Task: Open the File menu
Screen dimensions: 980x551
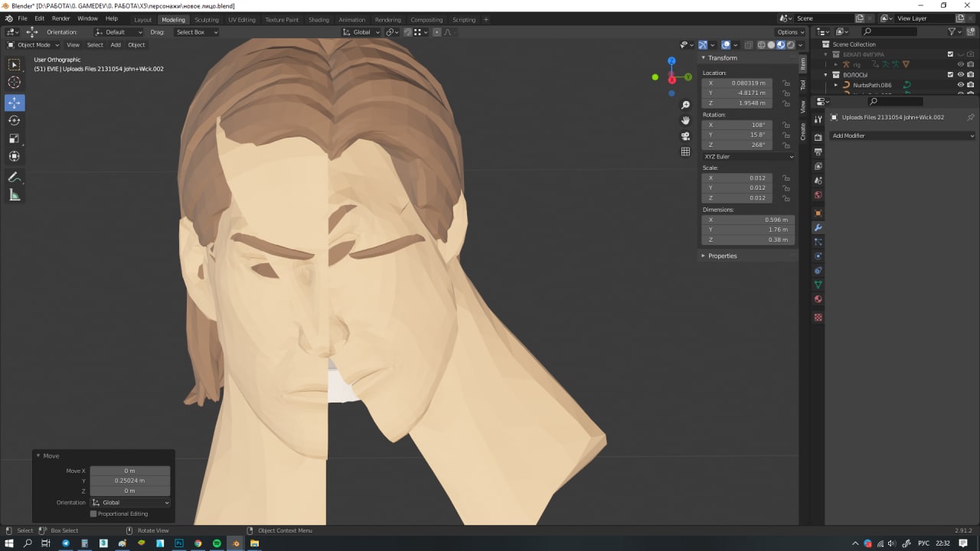Action: [22, 18]
